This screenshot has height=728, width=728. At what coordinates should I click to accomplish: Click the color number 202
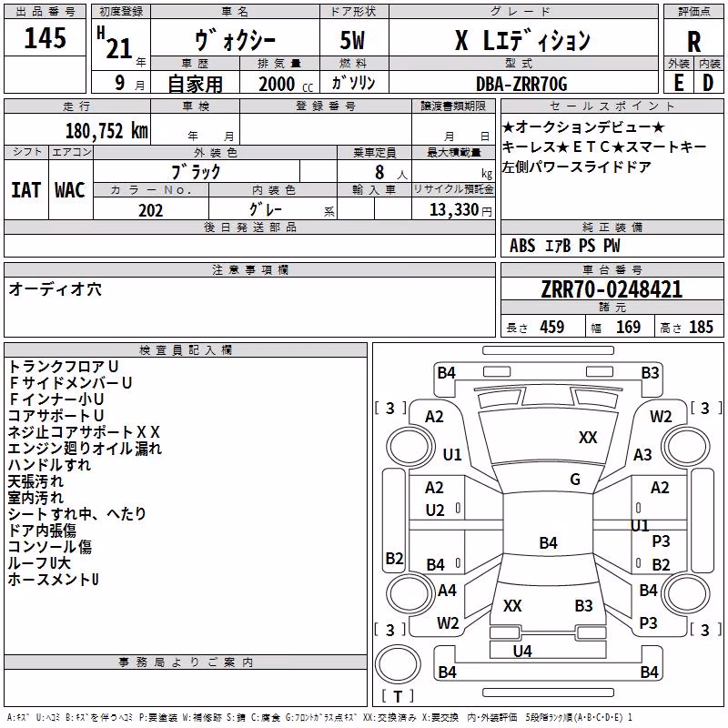pos(150,210)
